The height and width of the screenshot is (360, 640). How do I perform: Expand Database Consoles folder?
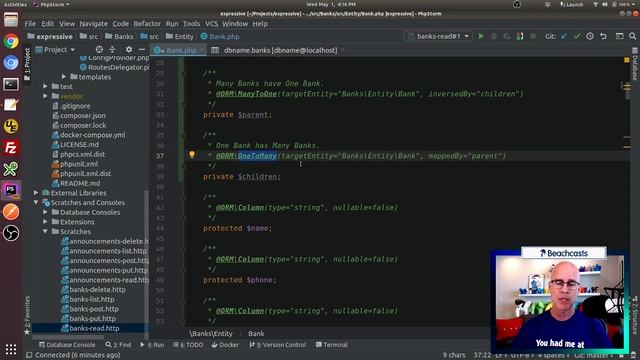pyautogui.click(x=45, y=212)
